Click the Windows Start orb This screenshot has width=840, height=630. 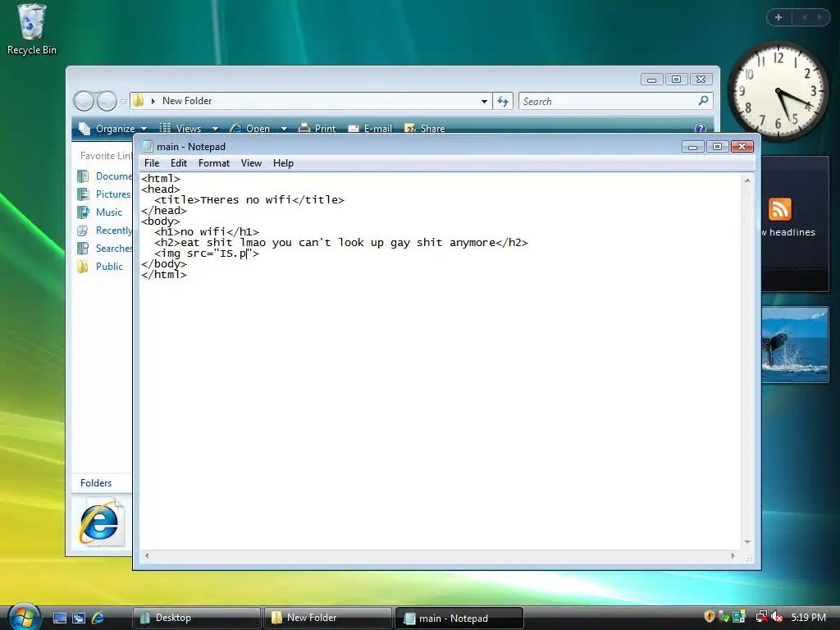(x=24, y=617)
